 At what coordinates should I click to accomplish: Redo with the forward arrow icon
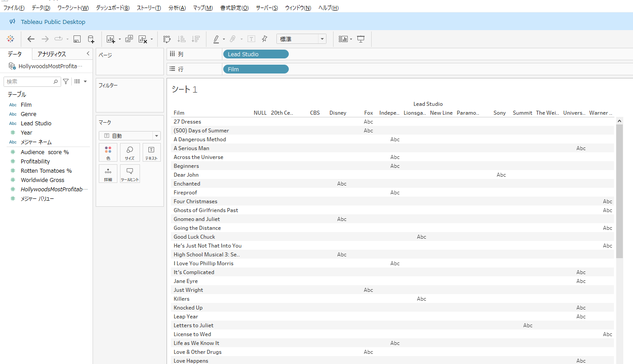(x=45, y=39)
